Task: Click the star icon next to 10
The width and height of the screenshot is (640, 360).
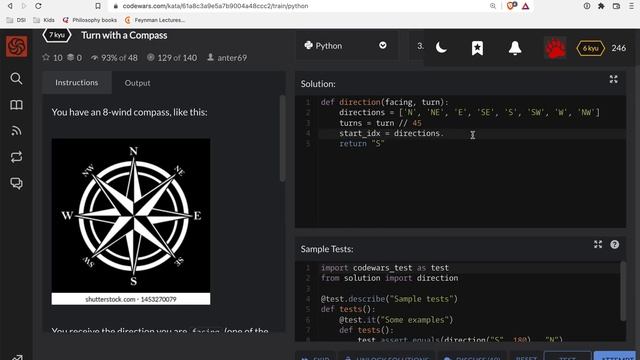Action: (x=46, y=58)
